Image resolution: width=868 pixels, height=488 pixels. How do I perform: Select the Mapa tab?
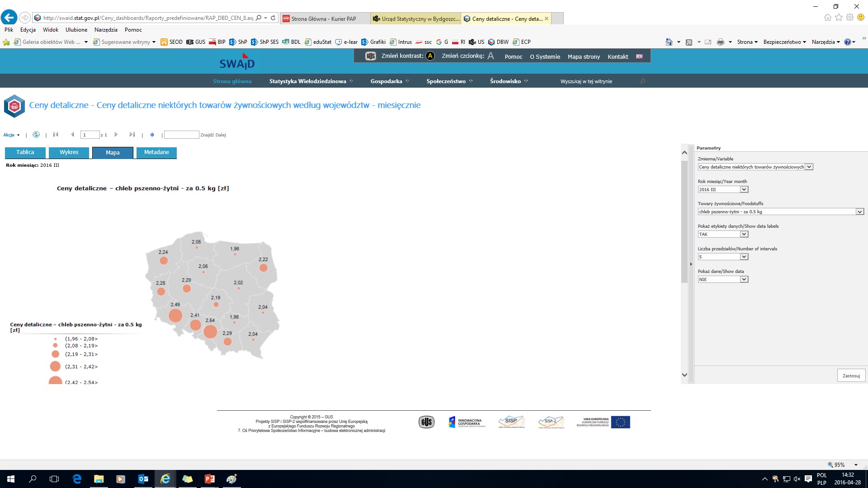click(113, 153)
